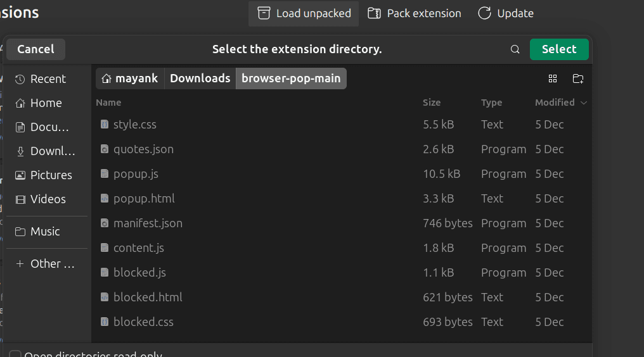The width and height of the screenshot is (644, 357).
Task: Select the content.js file
Action: coord(342,248)
